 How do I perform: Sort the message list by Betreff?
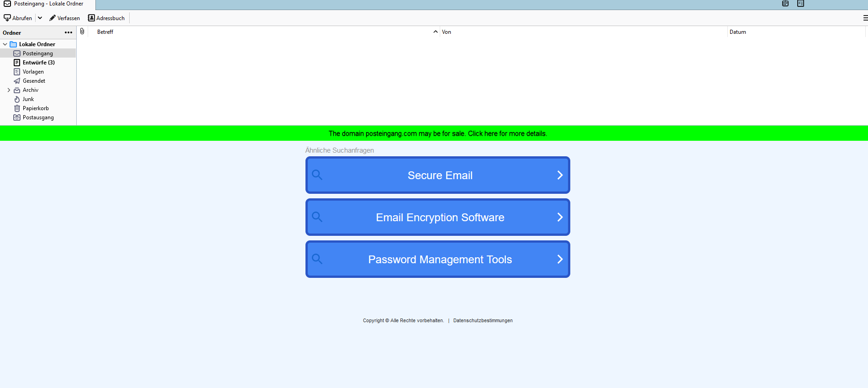pyautogui.click(x=264, y=32)
